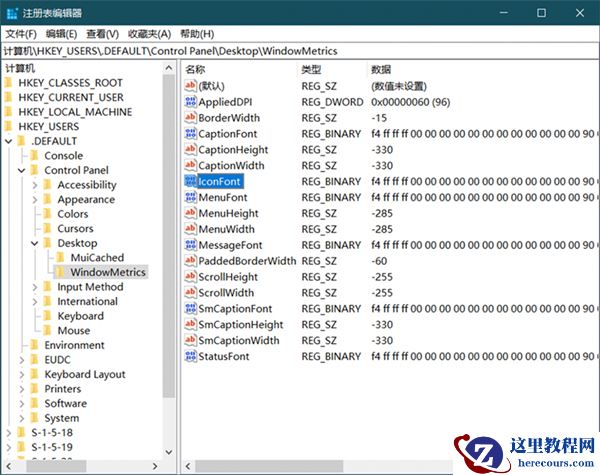Image resolution: width=600 pixels, height=475 pixels.
Task: Expand the Keyboard Layout tree node
Action: point(22,374)
